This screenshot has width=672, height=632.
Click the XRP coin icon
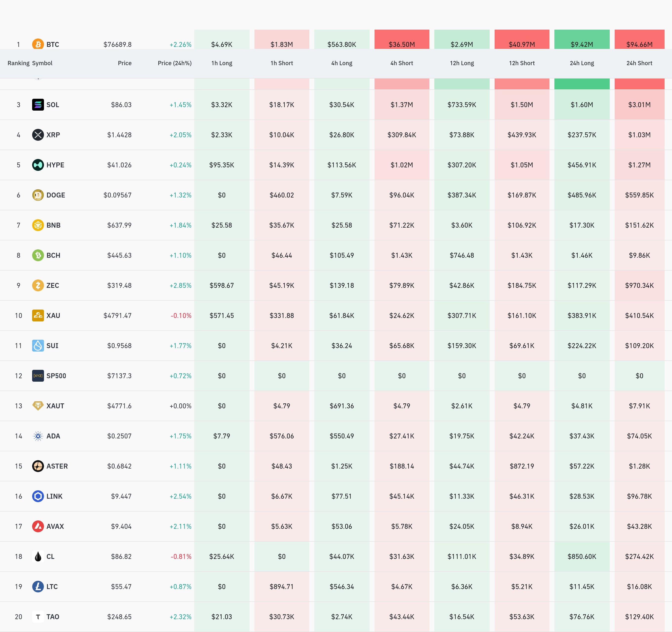pyautogui.click(x=38, y=135)
